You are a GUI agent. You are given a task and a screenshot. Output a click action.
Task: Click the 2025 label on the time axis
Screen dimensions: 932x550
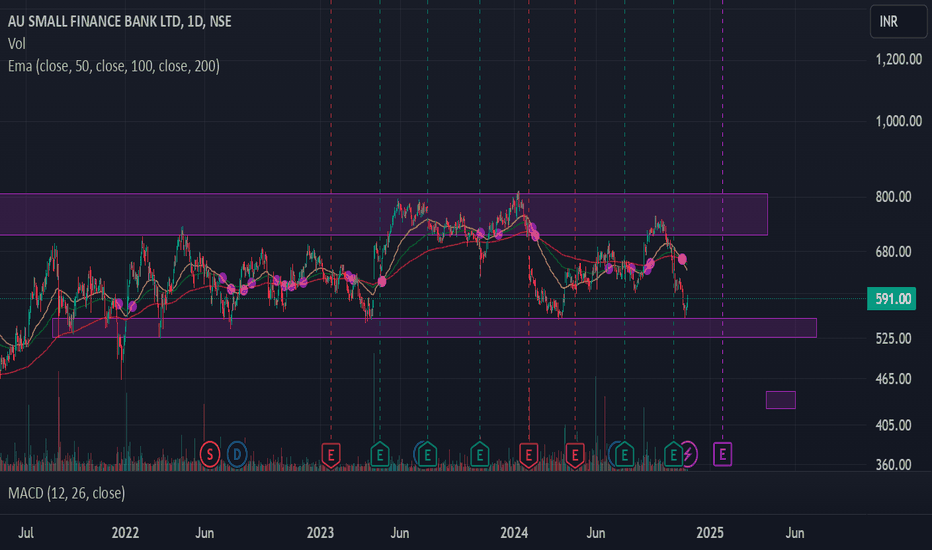coord(710,532)
